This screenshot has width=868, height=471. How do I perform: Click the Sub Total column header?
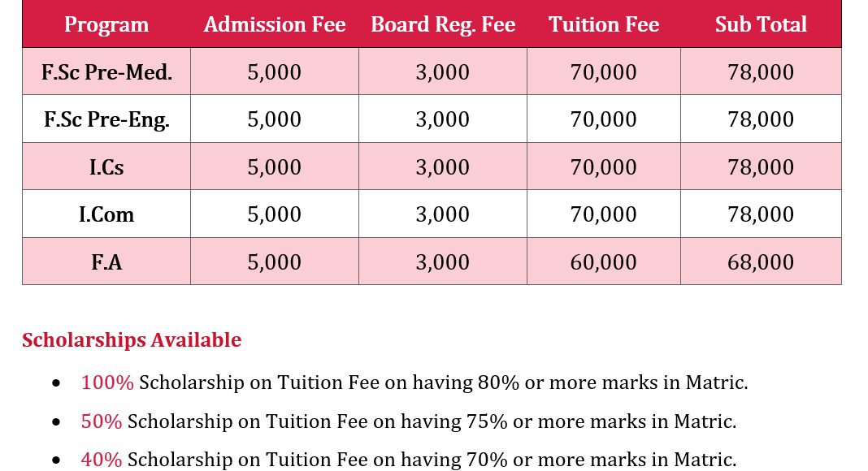coord(761,24)
